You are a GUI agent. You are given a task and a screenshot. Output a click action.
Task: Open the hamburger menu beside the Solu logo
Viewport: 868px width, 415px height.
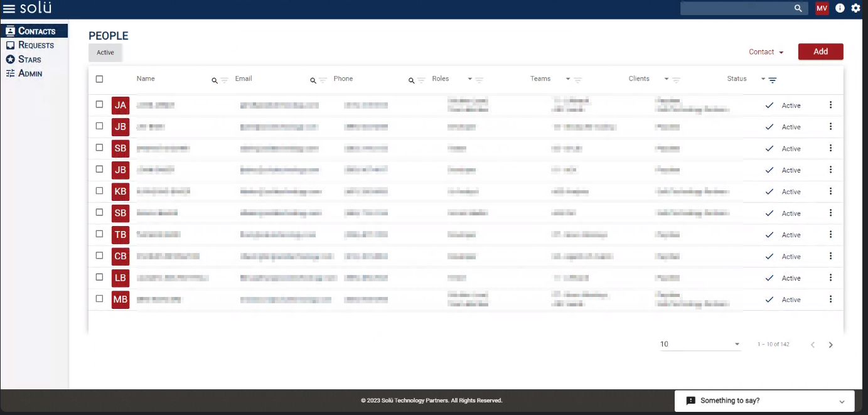(x=9, y=9)
